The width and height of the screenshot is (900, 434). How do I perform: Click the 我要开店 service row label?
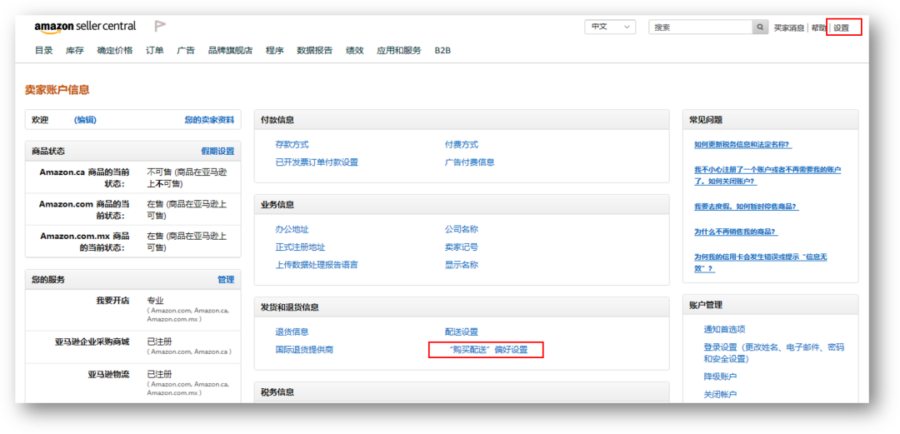(x=113, y=301)
